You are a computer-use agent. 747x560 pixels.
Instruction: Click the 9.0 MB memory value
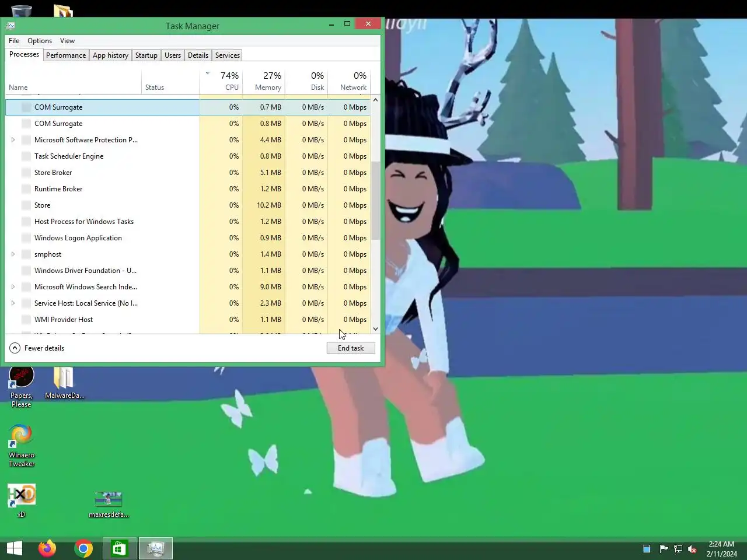271,287
